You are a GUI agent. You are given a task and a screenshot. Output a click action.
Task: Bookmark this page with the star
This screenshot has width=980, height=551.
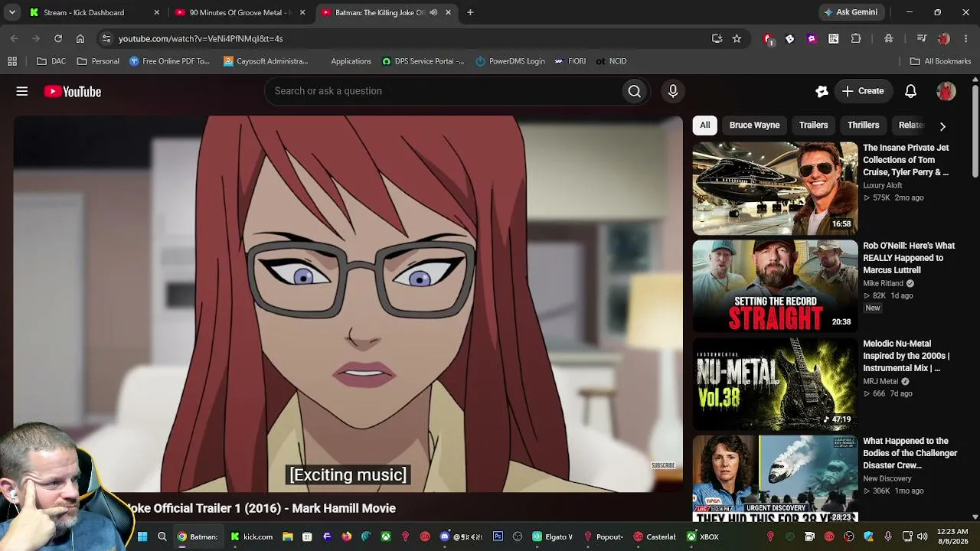pyautogui.click(x=737, y=38)
